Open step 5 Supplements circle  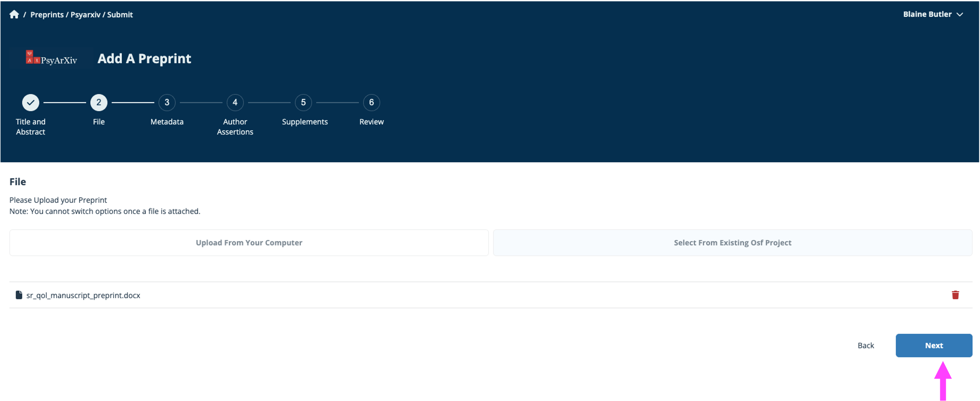coord(303,102)
